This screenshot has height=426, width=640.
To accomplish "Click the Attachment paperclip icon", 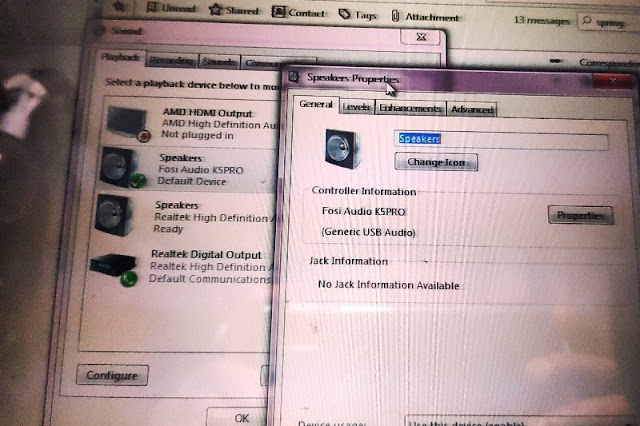I will click(x=395, y=16).
